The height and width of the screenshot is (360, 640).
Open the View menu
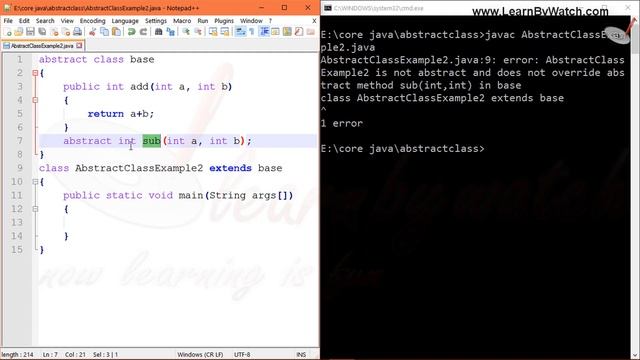(67, 20)
